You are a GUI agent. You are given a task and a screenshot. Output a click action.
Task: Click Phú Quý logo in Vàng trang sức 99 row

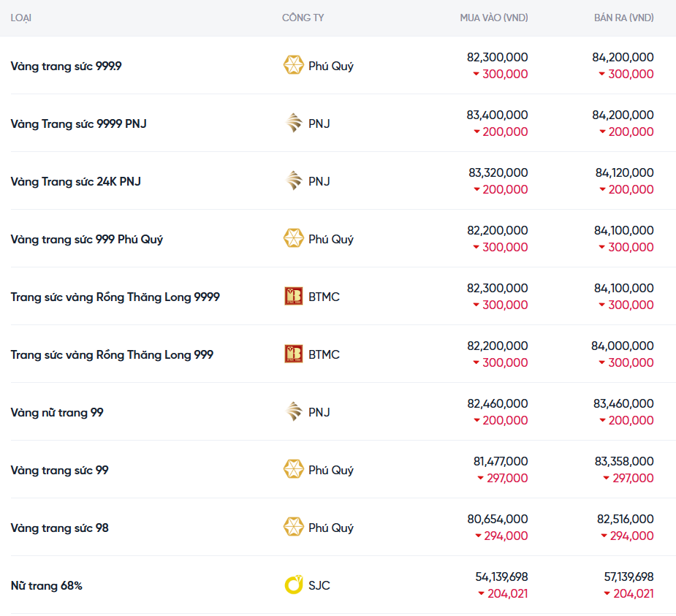click(293, 469)
